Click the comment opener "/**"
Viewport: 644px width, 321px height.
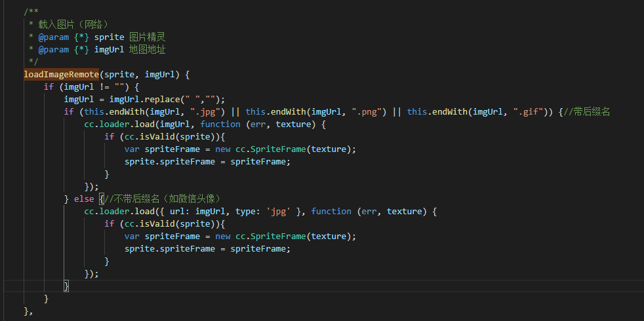pos(31,12)
